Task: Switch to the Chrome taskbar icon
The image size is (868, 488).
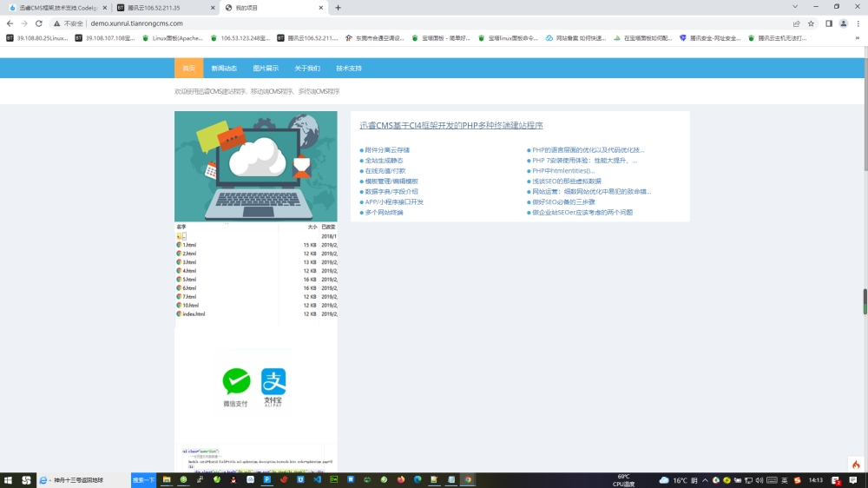Action: click(x=468, y=479)
